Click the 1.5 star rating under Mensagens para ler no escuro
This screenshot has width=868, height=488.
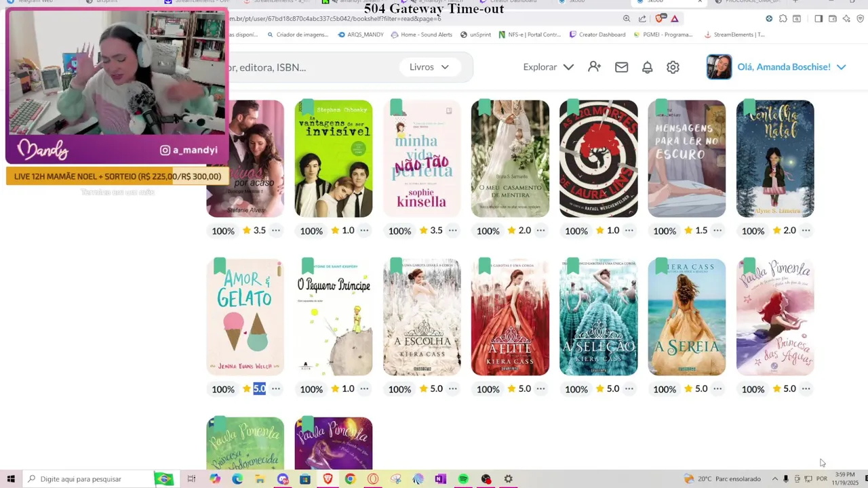(x=696, y=230)
